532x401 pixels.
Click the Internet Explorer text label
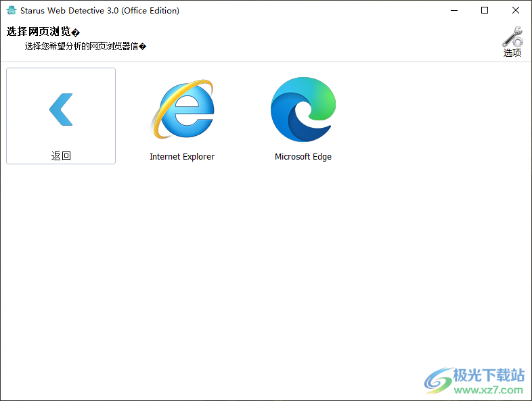point(182,157)
